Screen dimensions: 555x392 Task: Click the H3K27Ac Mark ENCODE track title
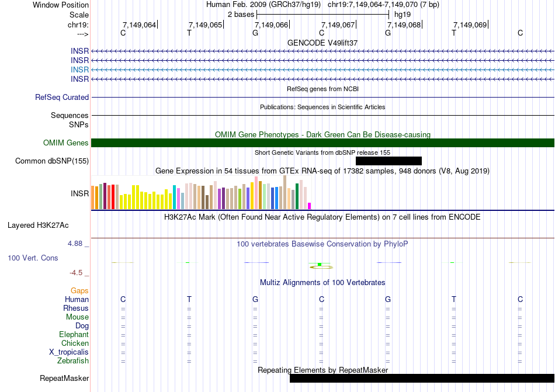[x=322, y=217]
